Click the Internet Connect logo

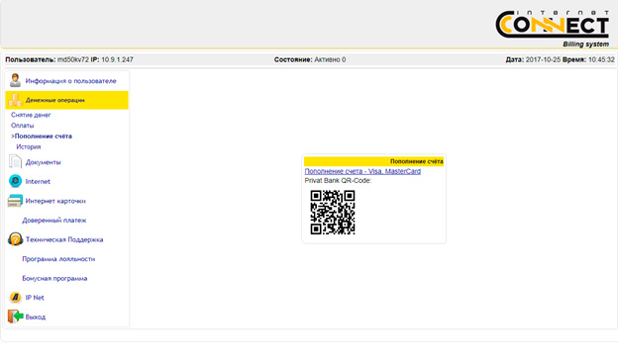553,25
